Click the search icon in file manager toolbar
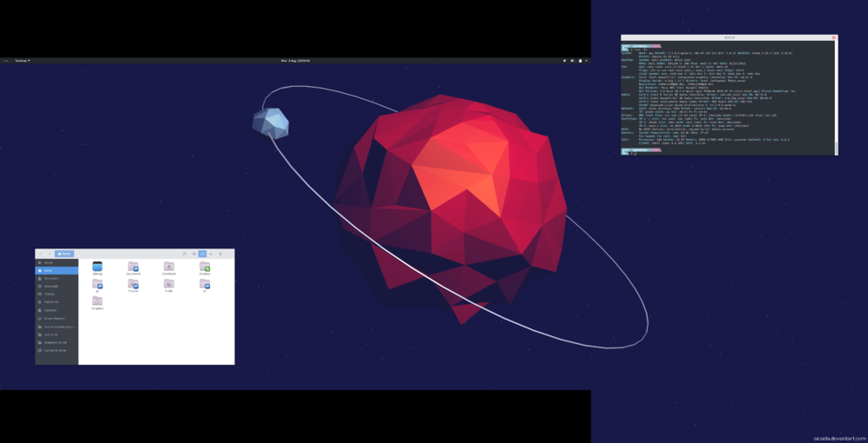Image resolution: width=868 pixels, height=443 pixels. coord(184,254)
